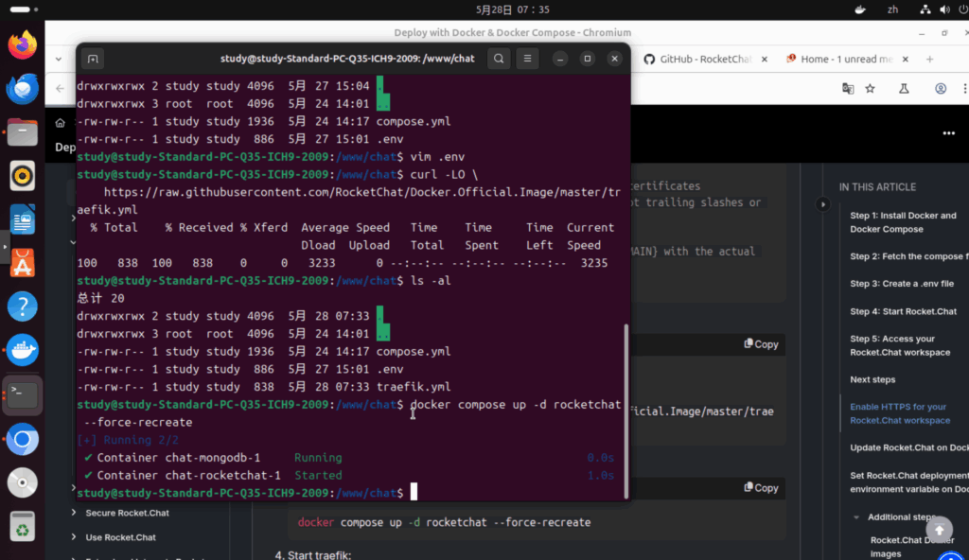
Task: Open the page's three-dot more menu
Action: pos(948,132)
